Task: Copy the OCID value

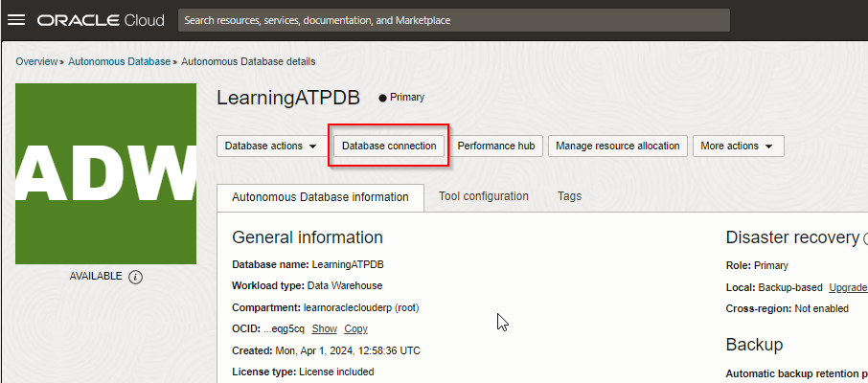Action: 356,328
